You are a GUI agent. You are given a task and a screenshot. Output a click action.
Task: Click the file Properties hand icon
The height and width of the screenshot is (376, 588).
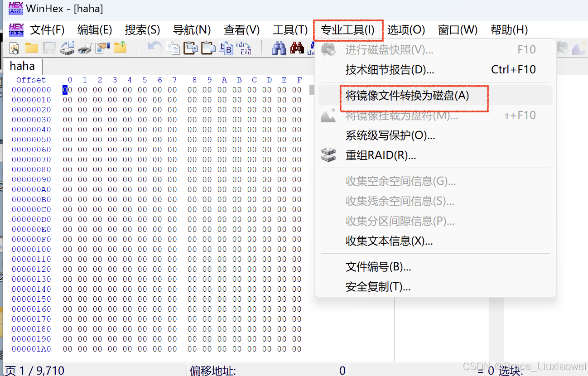(x=103, y=48)
